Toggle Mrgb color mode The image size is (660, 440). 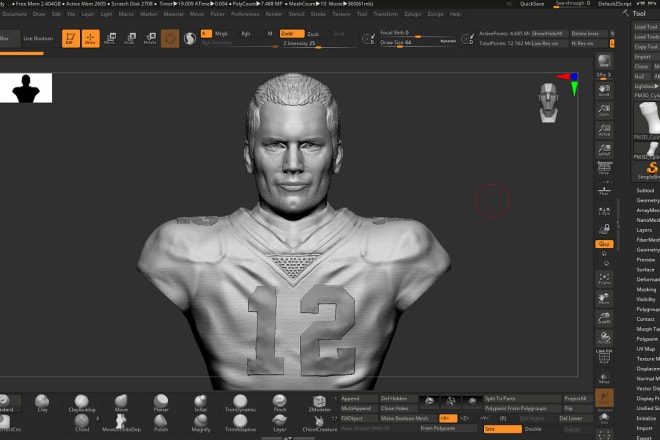click(221, 34)
